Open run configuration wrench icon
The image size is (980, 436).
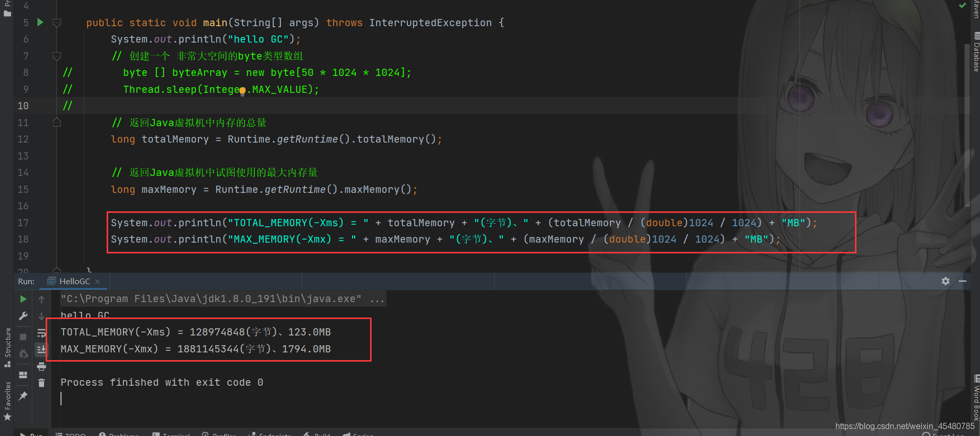pyautogui.click(x=23, y=316)
